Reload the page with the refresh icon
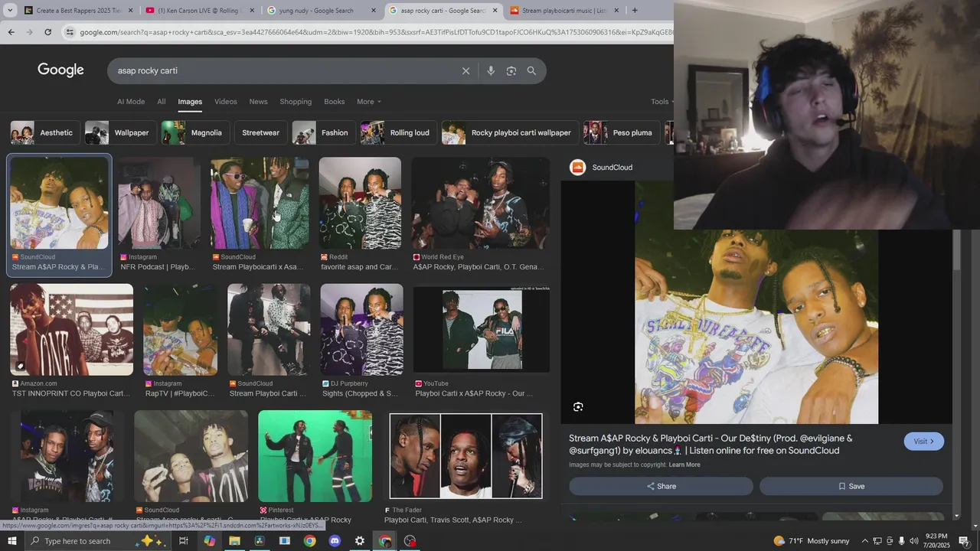This screenshot has width=980, height=551. [x=47, y=32]
